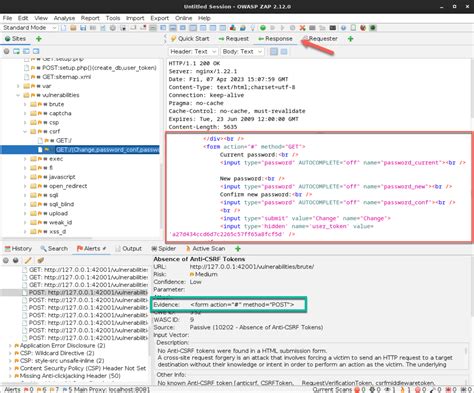The width and height of the screenshot is (474, 393).
Task: Click the dark green circle at toolbar end
Action: 373,28
